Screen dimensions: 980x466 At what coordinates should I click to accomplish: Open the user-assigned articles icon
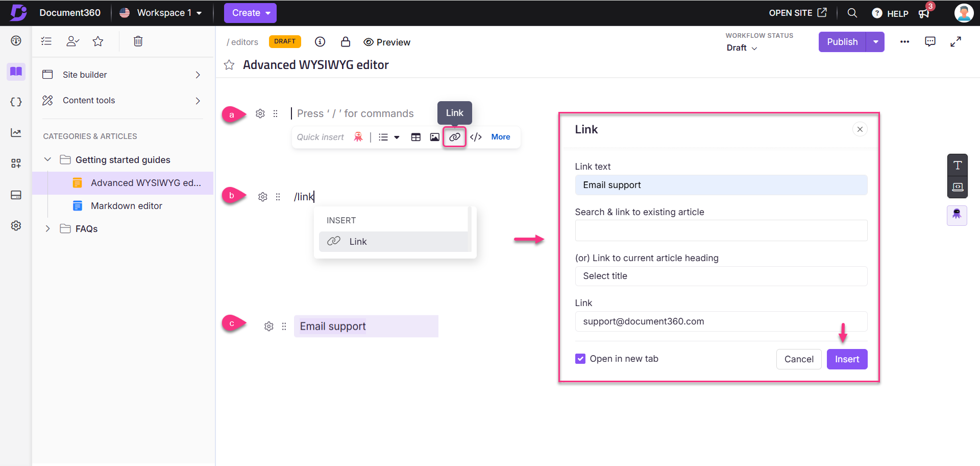click(72, 41)
